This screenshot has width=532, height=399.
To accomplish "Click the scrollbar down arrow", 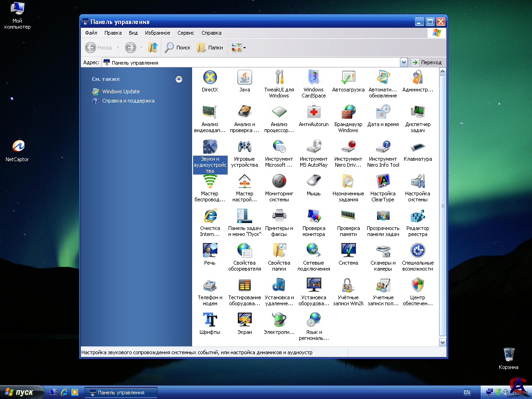I will pyautogui.click(x=442, y=342).
